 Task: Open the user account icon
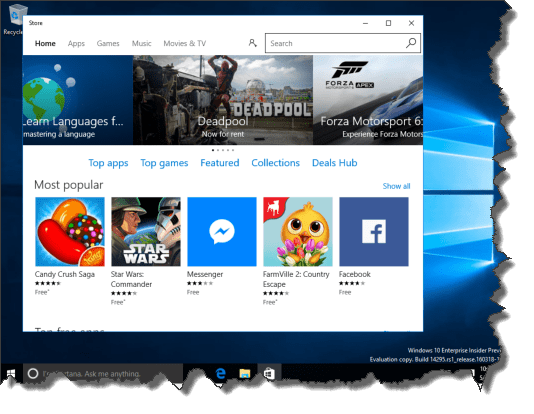pos(252,43)
